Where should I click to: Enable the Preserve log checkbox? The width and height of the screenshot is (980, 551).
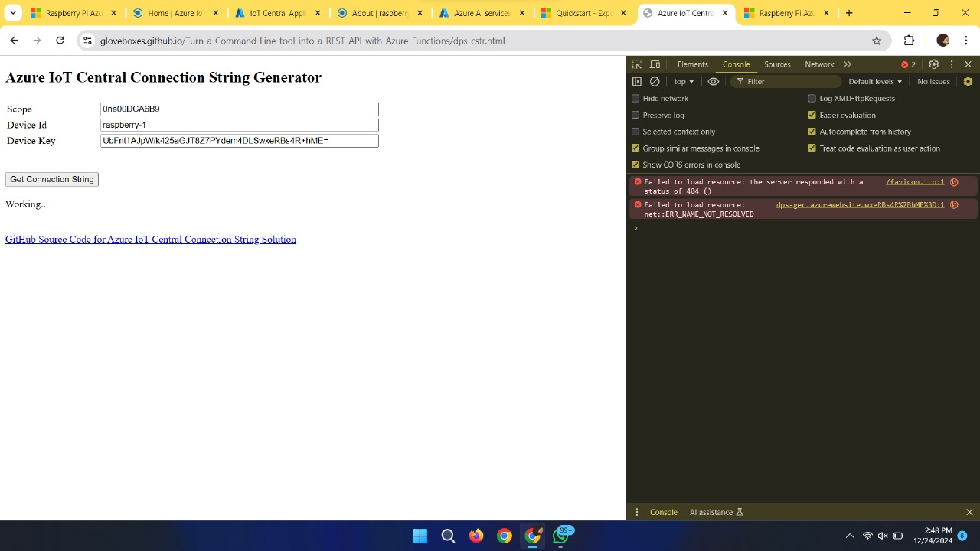tap(635, 115)
